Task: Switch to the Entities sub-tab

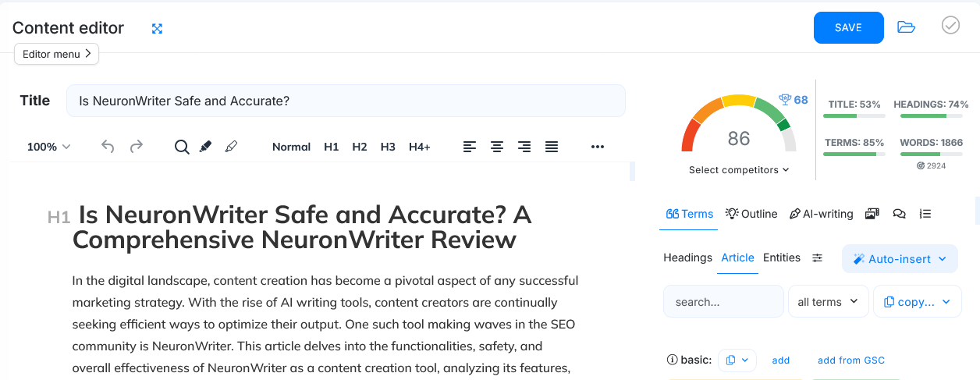Action: tap(781, 258)
